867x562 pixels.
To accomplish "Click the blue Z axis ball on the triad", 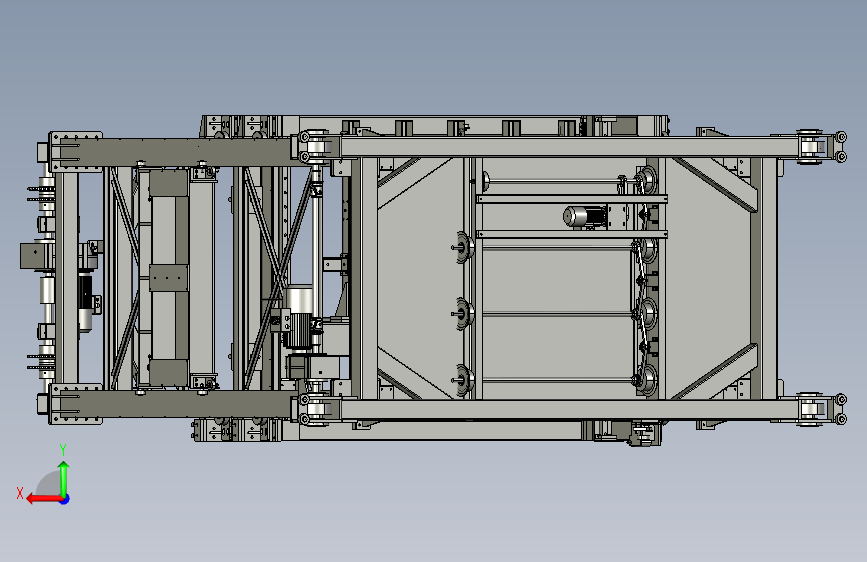I will pyautogui.click(x=65, y=499).
